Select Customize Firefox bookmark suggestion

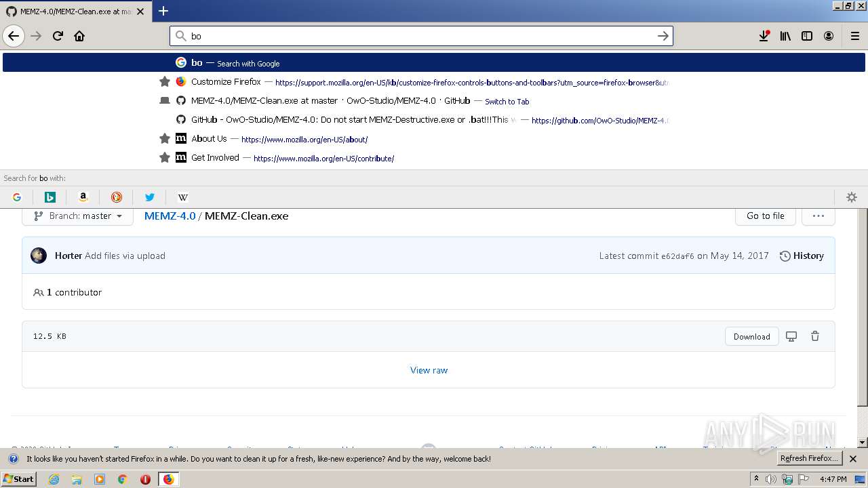[434, 81]
